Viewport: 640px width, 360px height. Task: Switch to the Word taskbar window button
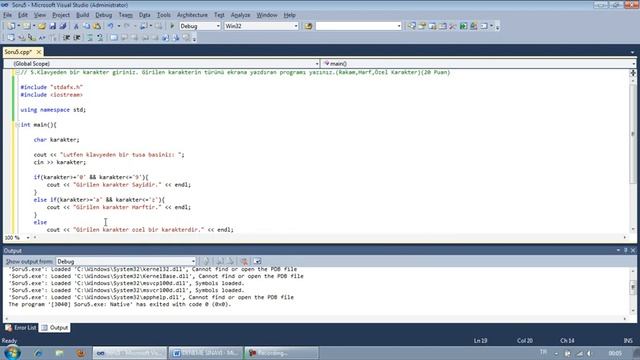pyautogui.click(x=206, y=353)
